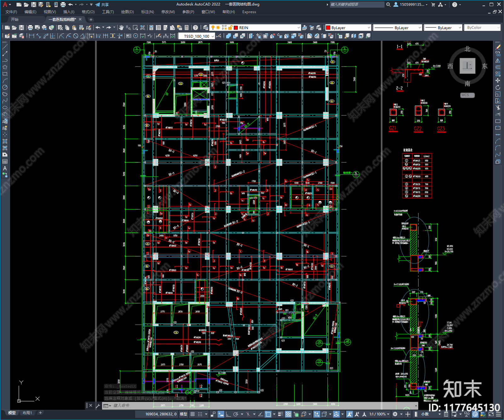Add a new drawing tab with plus button
Screen dimensions: 504x420
tap(91, 20)
